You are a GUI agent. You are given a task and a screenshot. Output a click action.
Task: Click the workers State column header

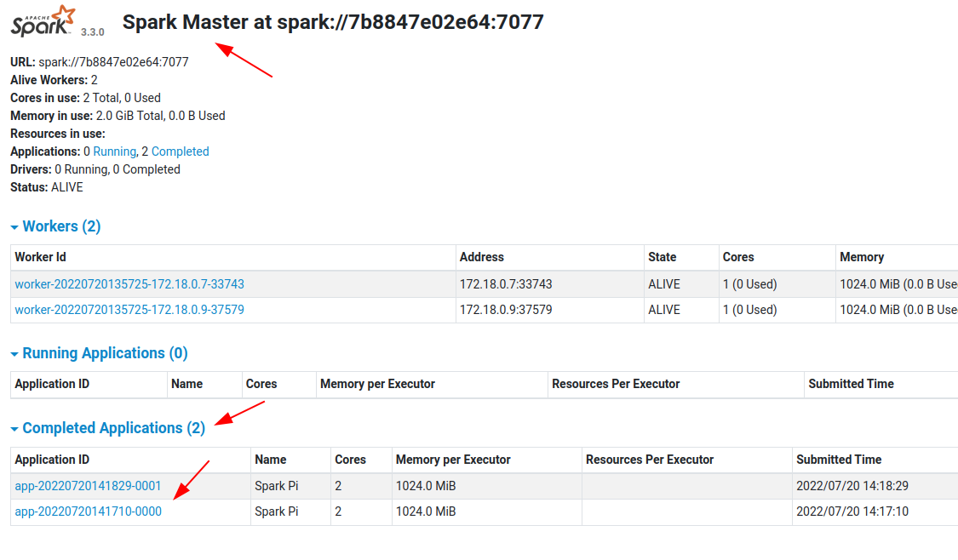[x=663, y=257]
